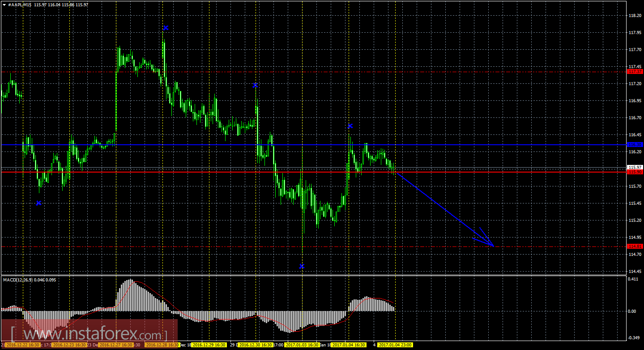This screenshot has width=644, height=350.
Task: Click the red 117.37 price level label
Action: coord(635,72)
